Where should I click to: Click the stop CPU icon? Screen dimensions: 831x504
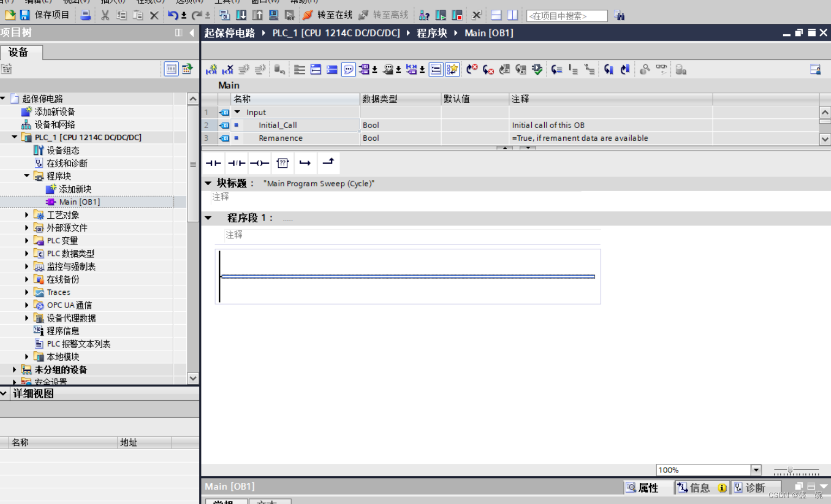pos(457,15)
